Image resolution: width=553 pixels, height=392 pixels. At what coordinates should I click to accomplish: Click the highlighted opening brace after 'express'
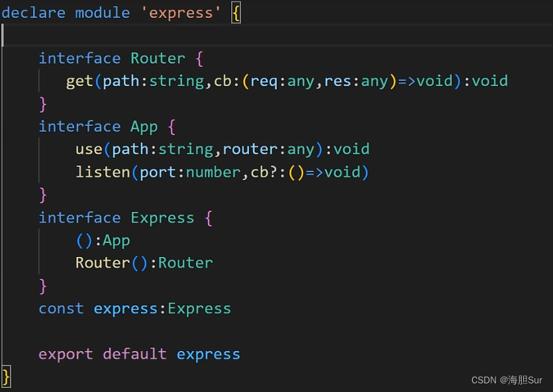point(236,14)
